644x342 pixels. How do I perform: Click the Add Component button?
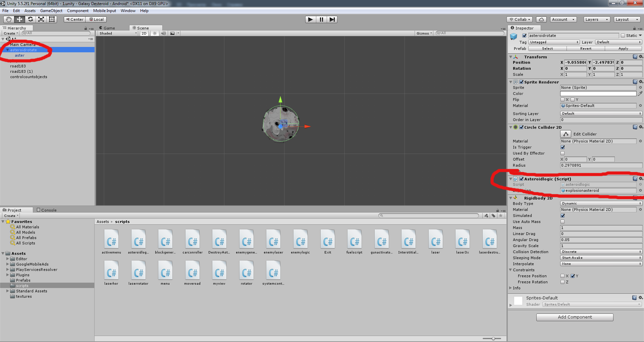click(x=575, y=317)
